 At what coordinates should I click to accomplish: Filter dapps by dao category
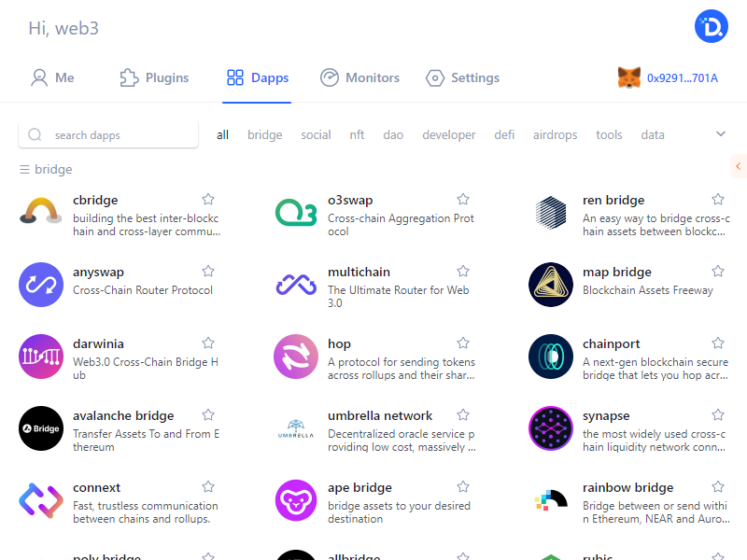click(393, 134)
